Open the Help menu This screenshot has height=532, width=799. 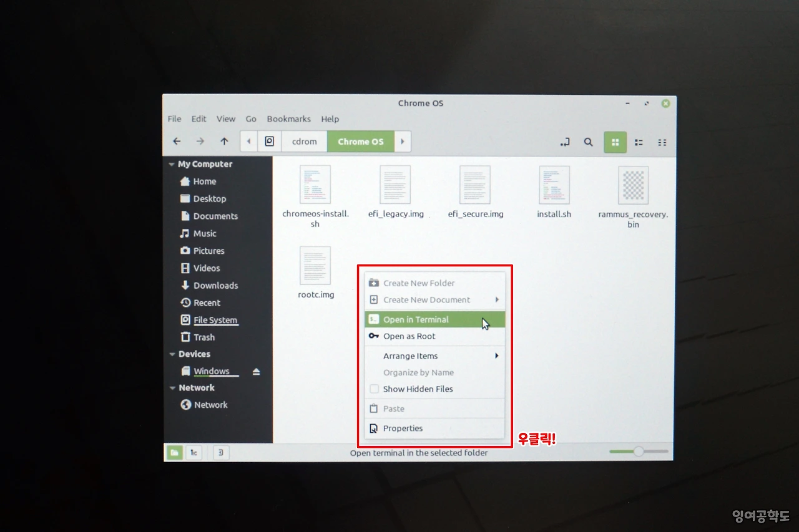pyautogui.click(x=330, y=119)
